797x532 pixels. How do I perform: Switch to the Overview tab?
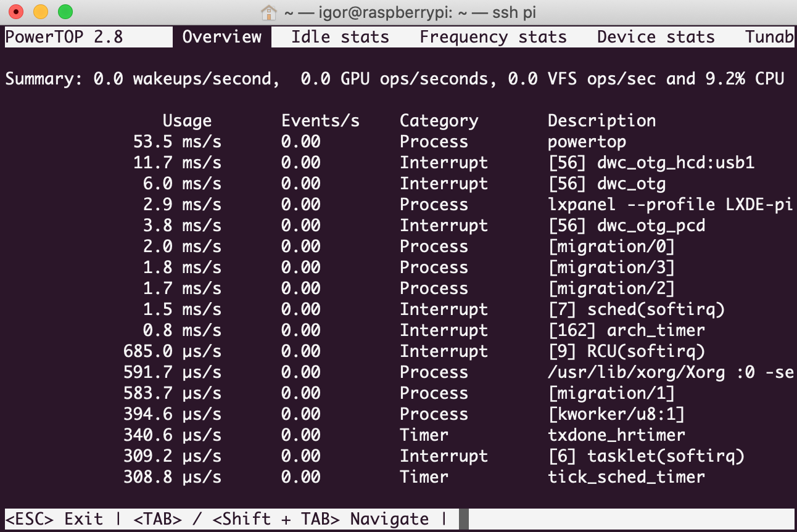(x=222, y=37)
